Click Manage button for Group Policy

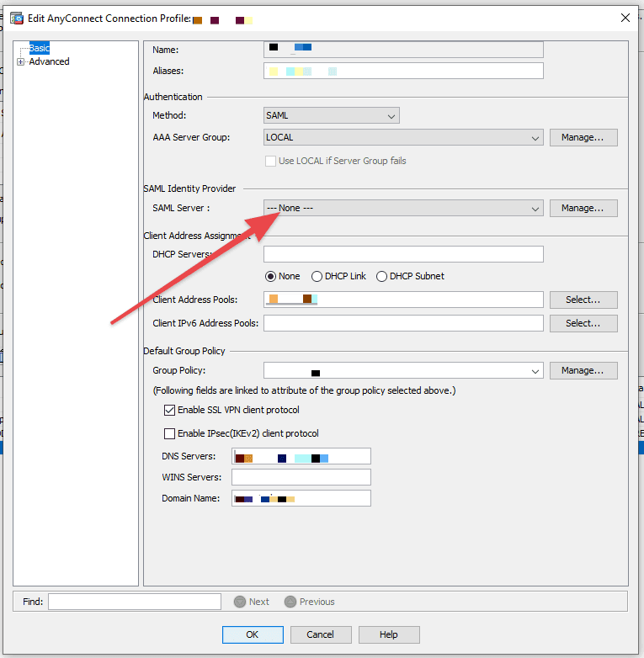583,370
